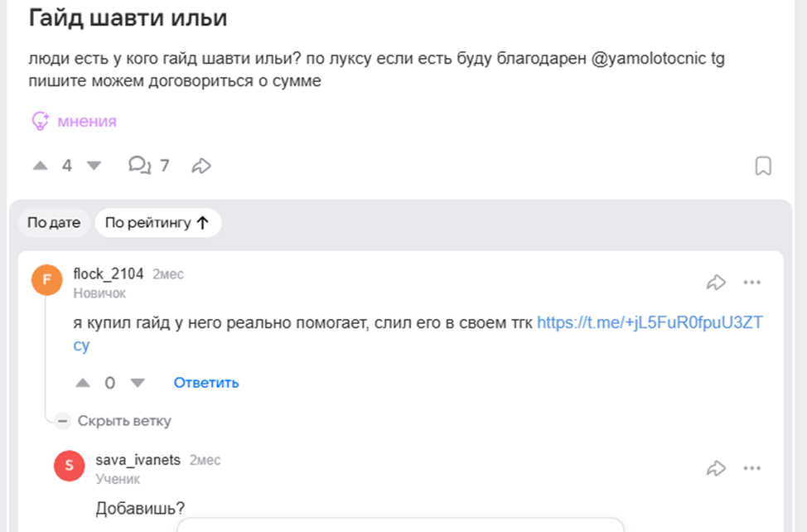Open the post's comments icon
807x532 pixels.
139,166
